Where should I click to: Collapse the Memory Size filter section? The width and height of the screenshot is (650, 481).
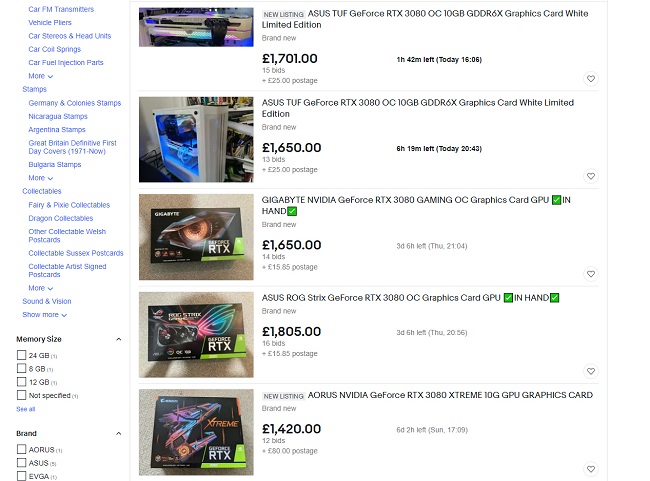119,339
